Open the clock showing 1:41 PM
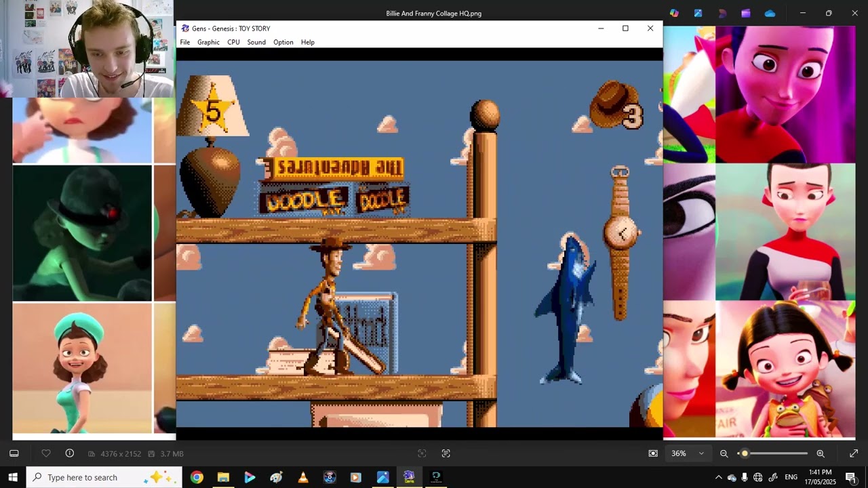The height and width of the screenshot is (488, 868). point(821,477)
